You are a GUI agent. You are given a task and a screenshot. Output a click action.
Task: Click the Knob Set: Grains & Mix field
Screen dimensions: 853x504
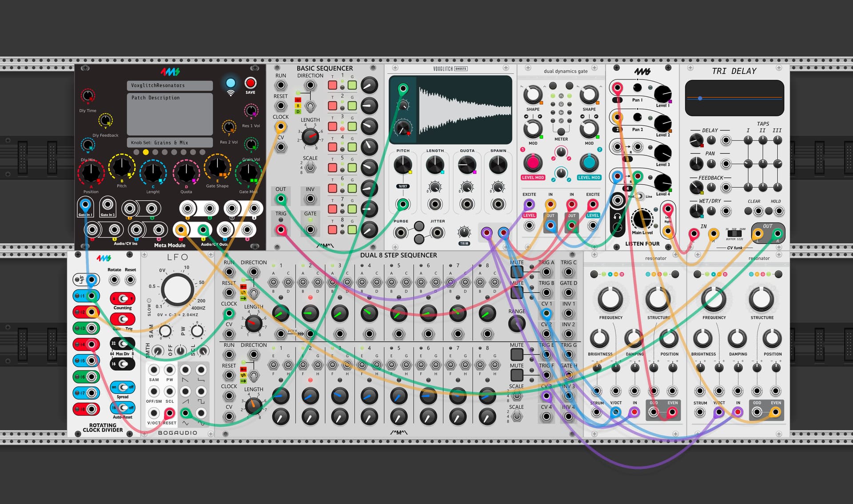tap(170, 143)
